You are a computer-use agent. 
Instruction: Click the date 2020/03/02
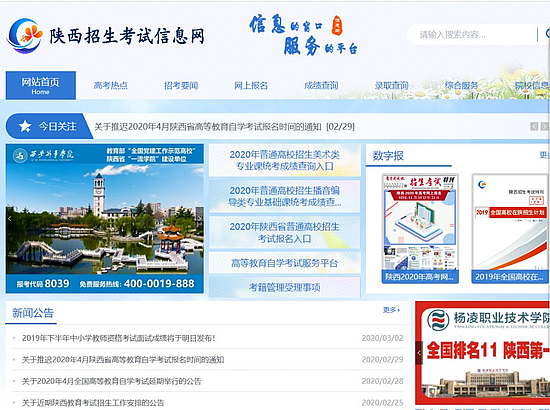click(x=382, y=338)
